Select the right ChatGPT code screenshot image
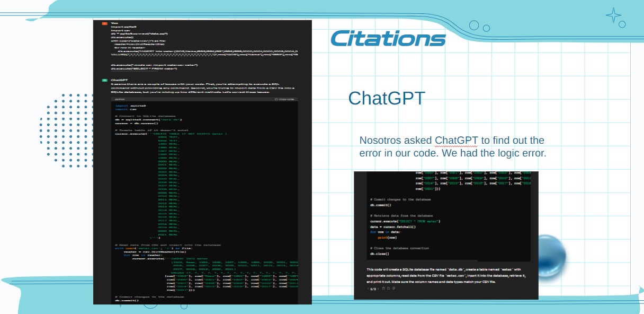The image size is (644, 314). (446, 235)
